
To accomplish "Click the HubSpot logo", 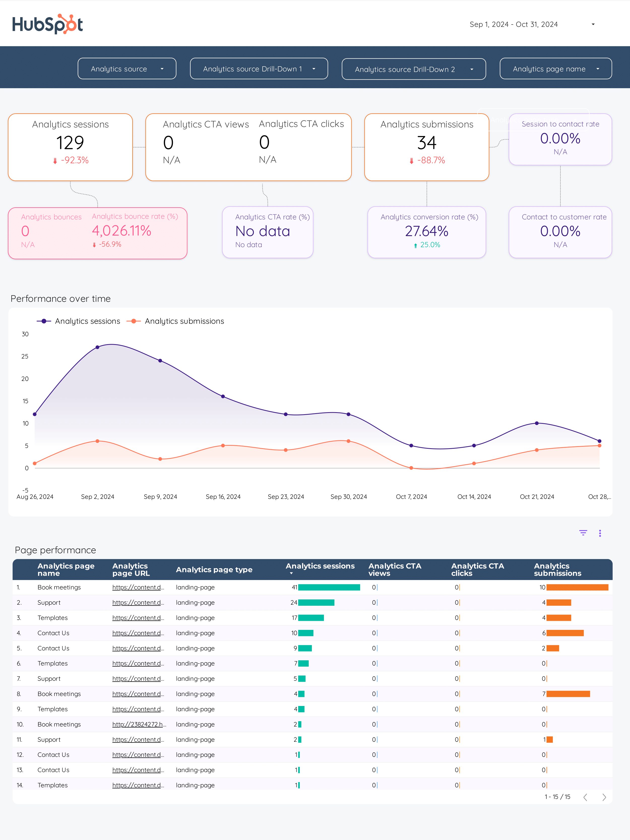I will (47, 24).
